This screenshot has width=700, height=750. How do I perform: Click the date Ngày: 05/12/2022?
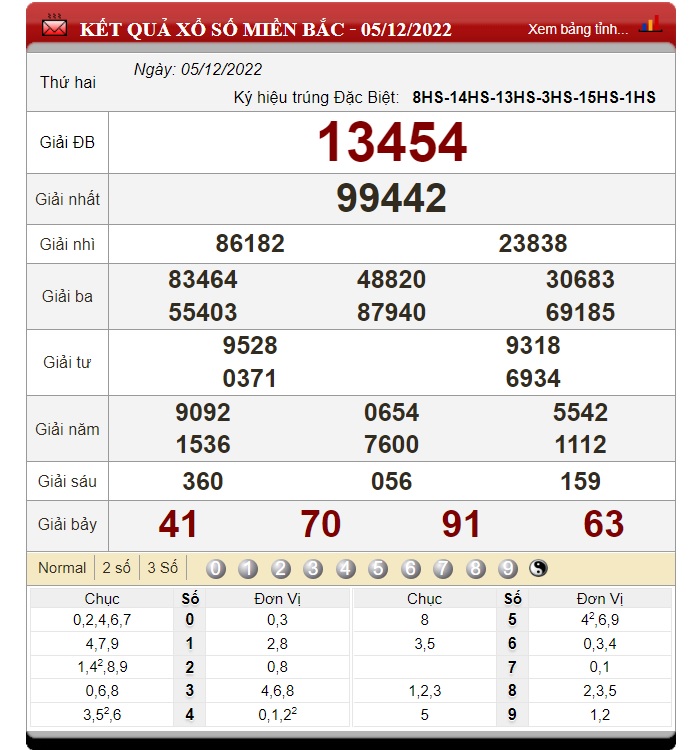pos(198,70)
